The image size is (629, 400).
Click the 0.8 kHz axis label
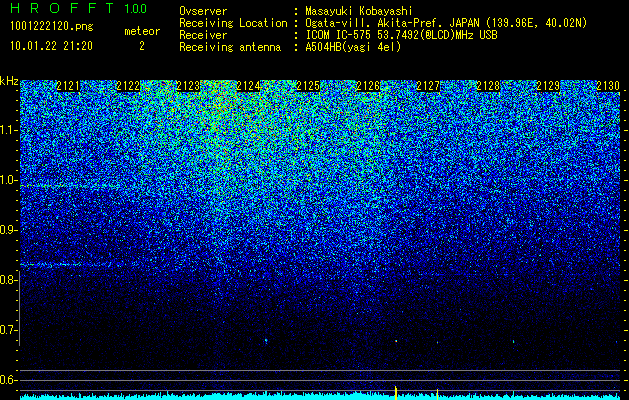click(x=9, y=280)
